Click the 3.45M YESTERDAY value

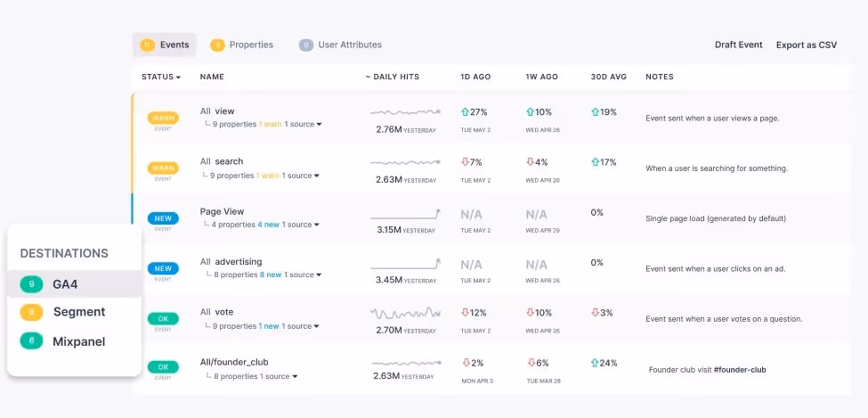[x=405, y=280]
